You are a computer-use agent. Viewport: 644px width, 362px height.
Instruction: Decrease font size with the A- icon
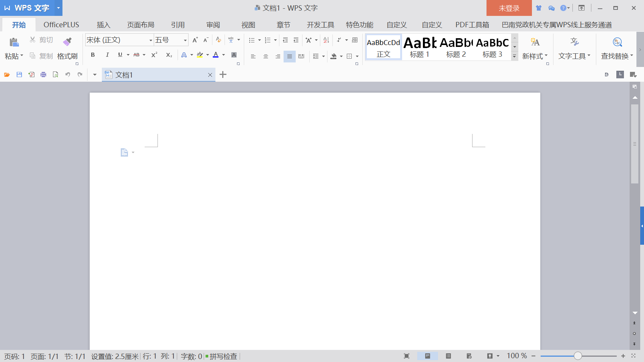(x=206, y=40)
